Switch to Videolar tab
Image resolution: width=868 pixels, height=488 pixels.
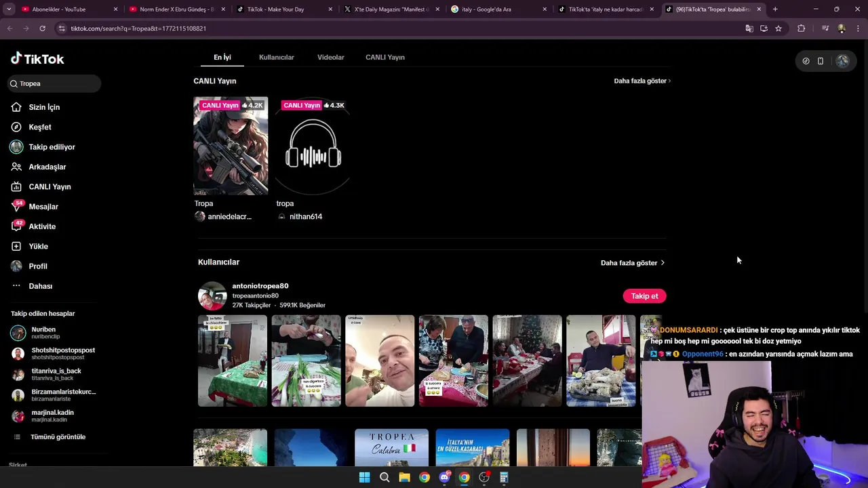tap(331, 57)
